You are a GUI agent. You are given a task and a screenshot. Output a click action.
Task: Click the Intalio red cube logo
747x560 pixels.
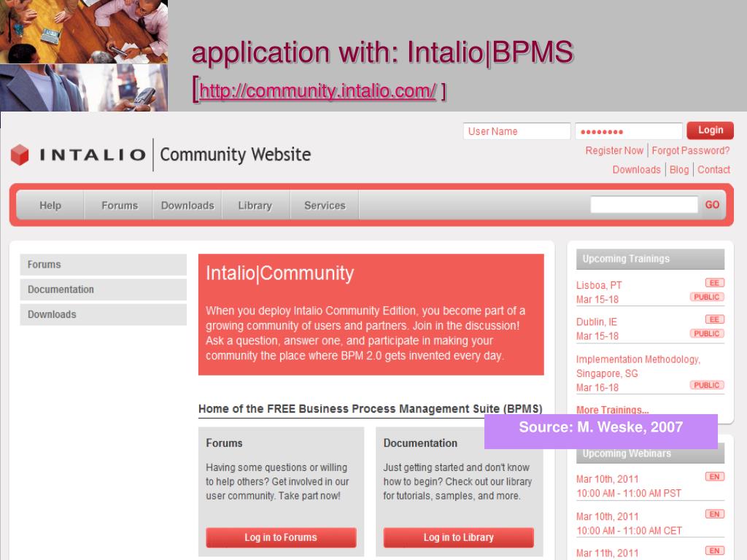click(20, 155)
